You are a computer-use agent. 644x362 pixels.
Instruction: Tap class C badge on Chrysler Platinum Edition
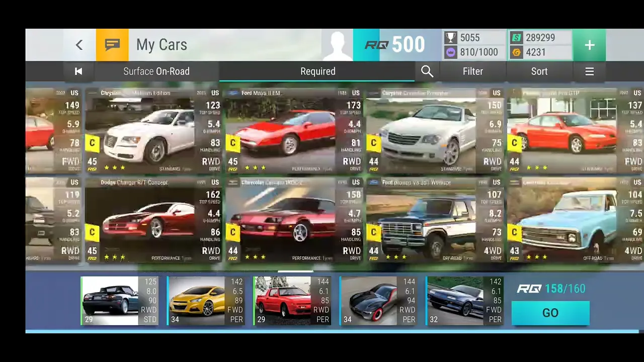(x=92, y=143)
